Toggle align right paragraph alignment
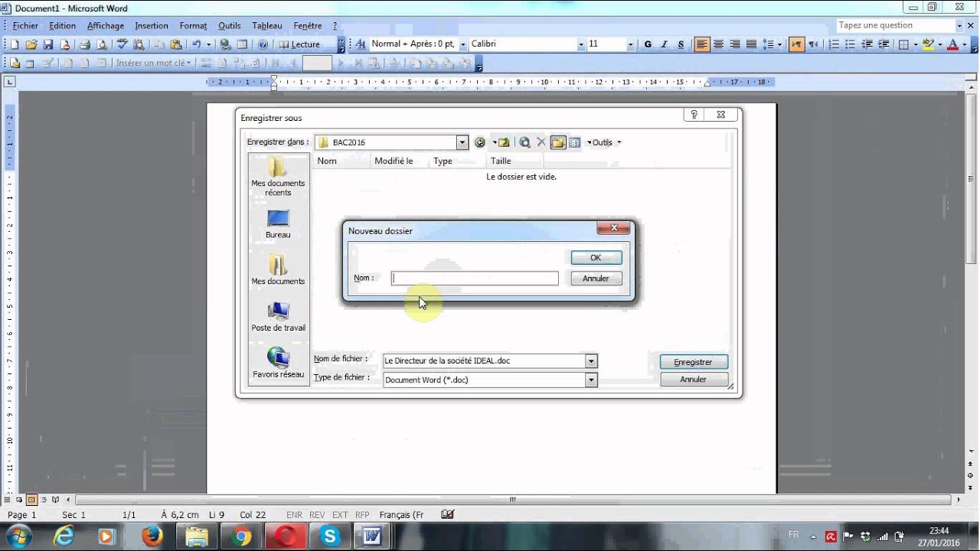980x551 pixels. click(735, 44)
